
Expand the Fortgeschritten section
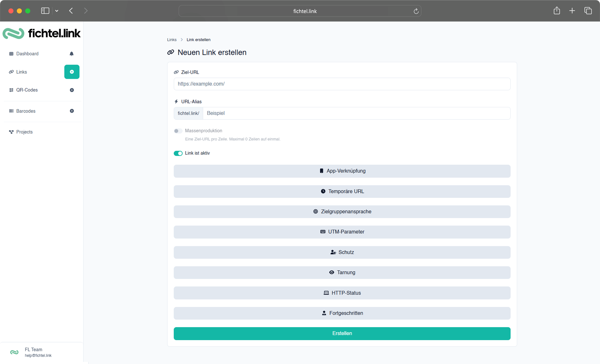342,313
